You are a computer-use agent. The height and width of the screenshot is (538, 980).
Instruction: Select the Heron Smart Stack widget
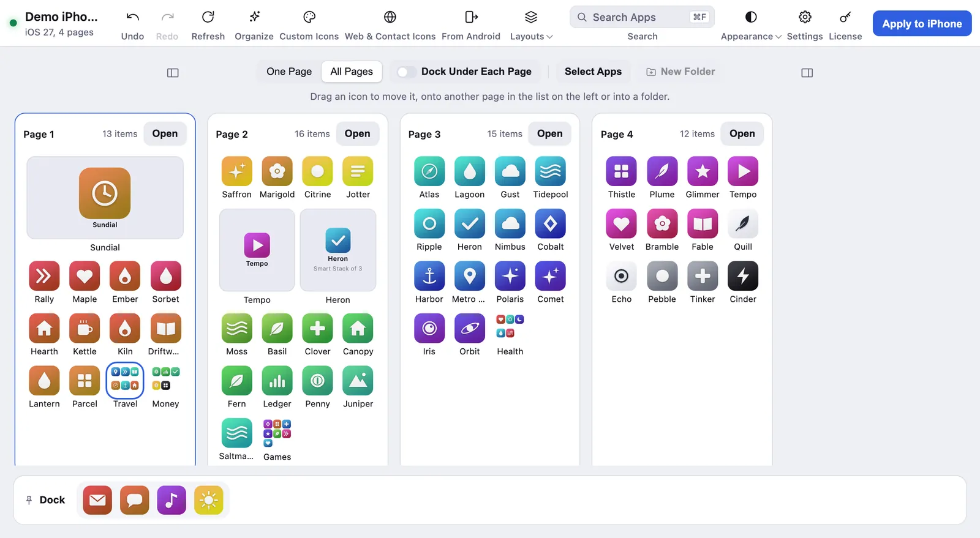click(x=337, y=250)
